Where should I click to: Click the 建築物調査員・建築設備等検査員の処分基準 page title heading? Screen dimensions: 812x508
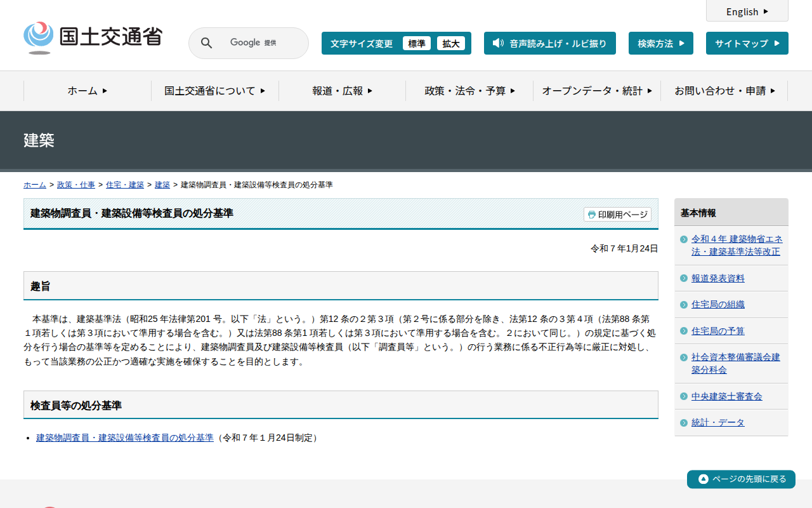[x=132, y=213]
